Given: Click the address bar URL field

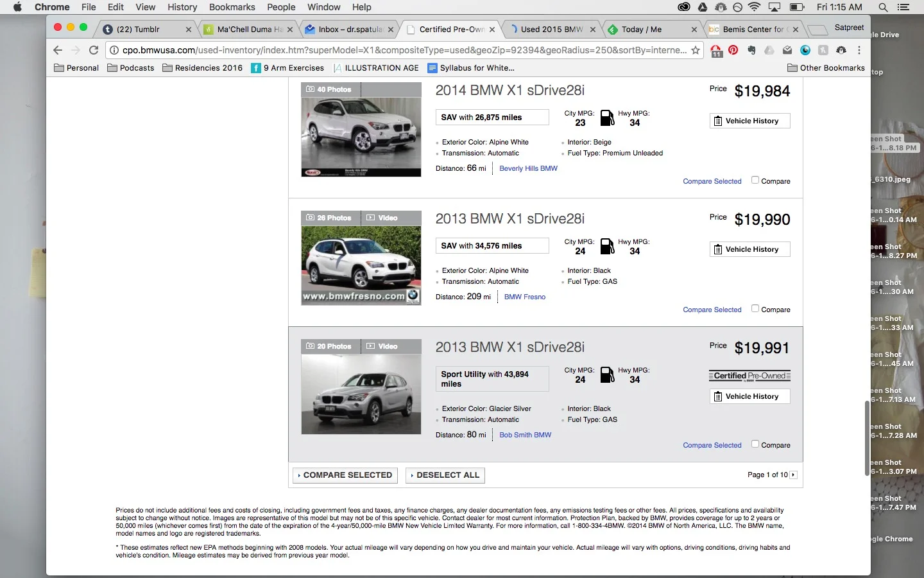Looking at the screenshot, I should click(x=404, y=50).
